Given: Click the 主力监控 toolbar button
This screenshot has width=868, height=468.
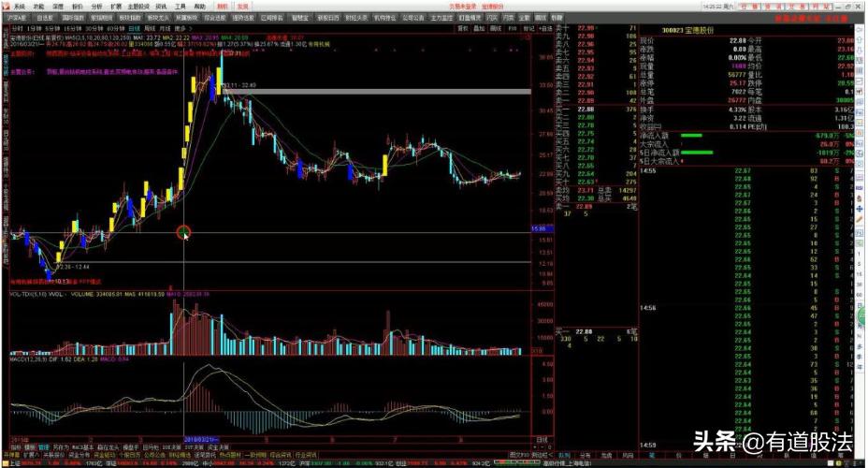Looking at the screenshot, I should 441,19.
